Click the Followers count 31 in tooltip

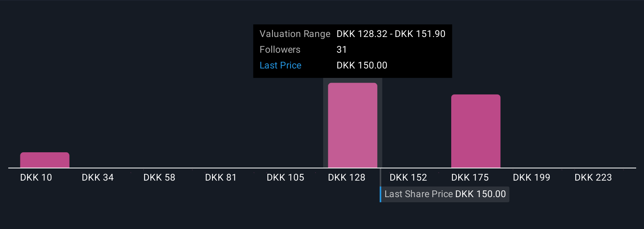342,50
